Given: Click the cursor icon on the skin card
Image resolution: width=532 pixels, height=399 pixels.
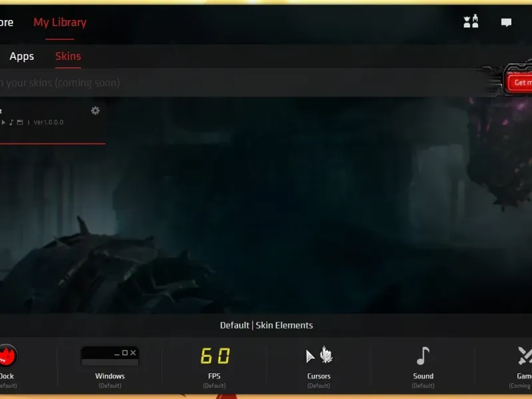Looking at the screenshot, I should [x=3, y=122].
